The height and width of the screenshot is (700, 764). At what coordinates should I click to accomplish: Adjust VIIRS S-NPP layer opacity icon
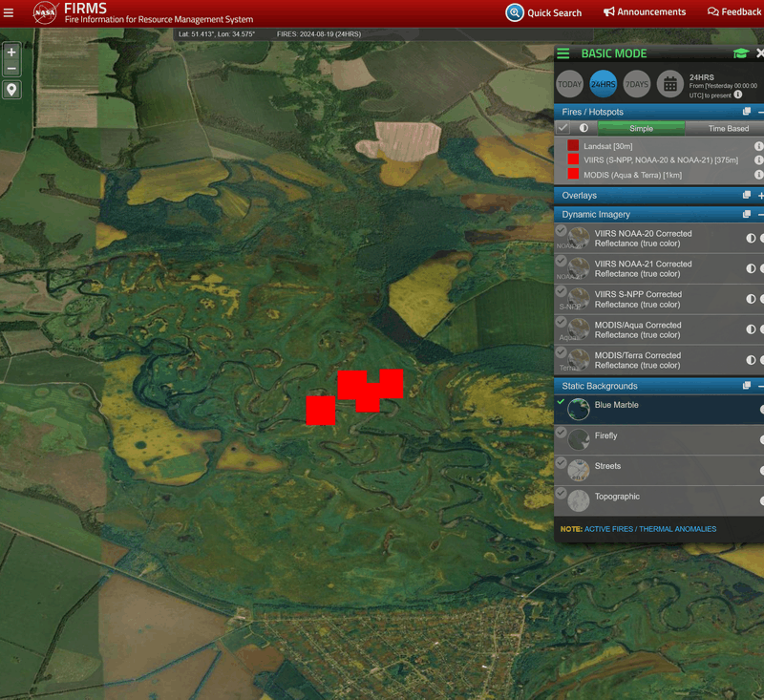(751, 299)
